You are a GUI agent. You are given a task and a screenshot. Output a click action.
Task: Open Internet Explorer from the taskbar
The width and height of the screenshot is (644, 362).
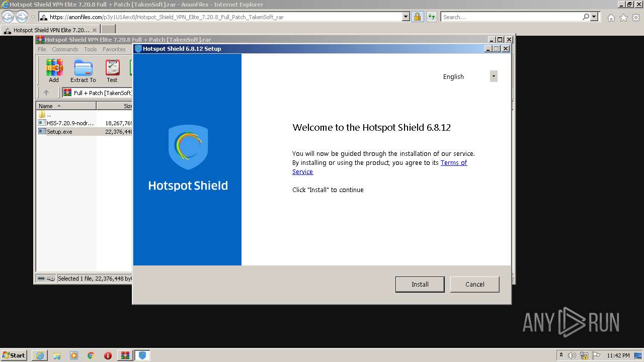(x=40, y=355)
